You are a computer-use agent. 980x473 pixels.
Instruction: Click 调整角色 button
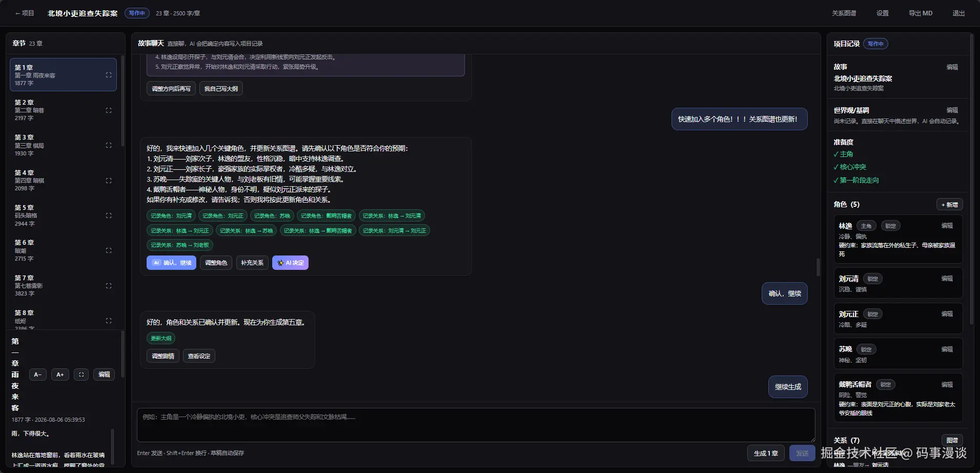click(x=216, y=263)
